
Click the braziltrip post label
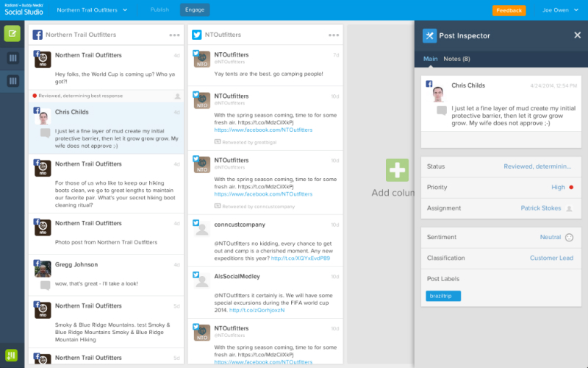(x=443, y=296)
